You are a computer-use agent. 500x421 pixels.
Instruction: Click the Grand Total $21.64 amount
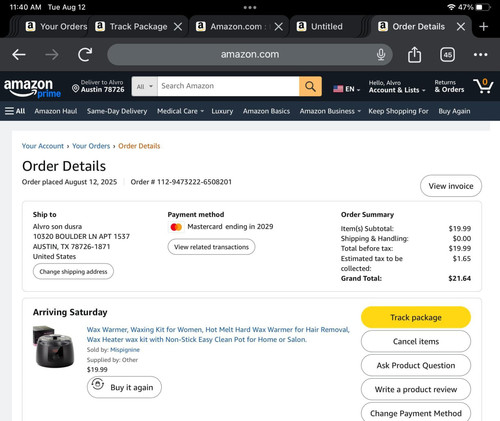click(459, 278)
